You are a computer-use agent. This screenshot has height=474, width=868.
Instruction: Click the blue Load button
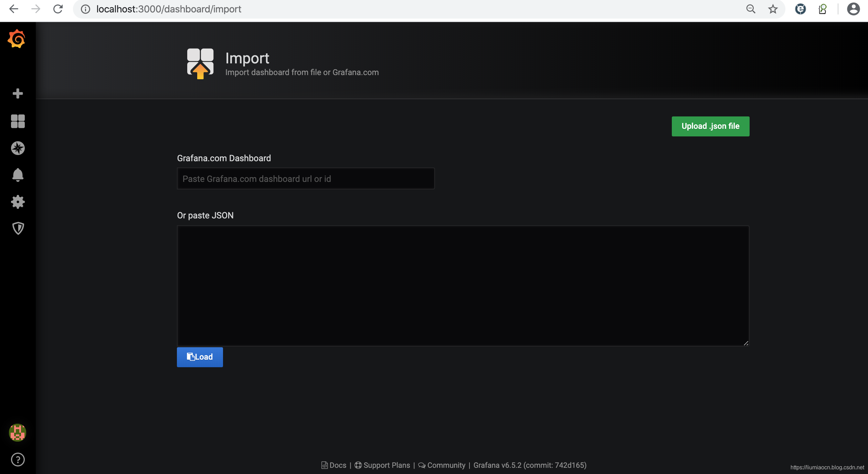tap(200, 357)
